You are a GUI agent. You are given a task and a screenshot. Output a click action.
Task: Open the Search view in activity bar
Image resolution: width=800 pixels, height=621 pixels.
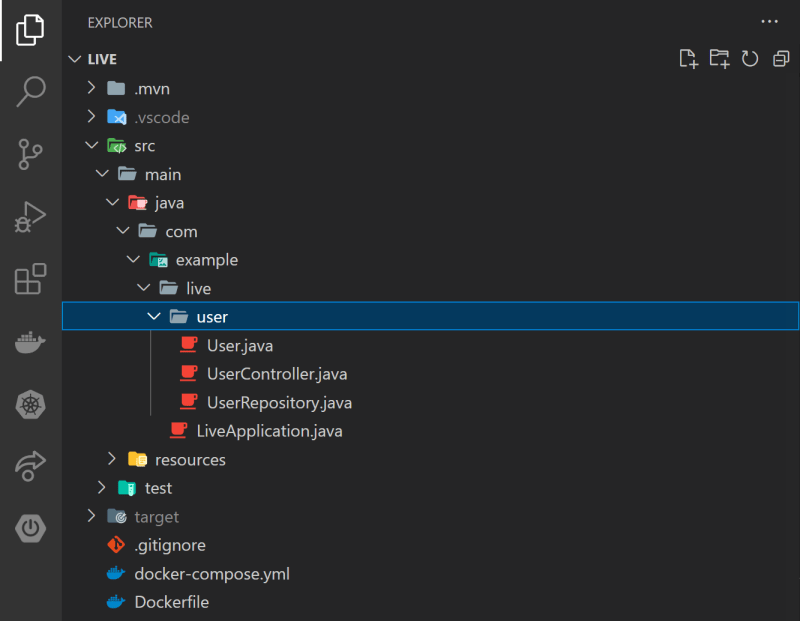(31, 92)
